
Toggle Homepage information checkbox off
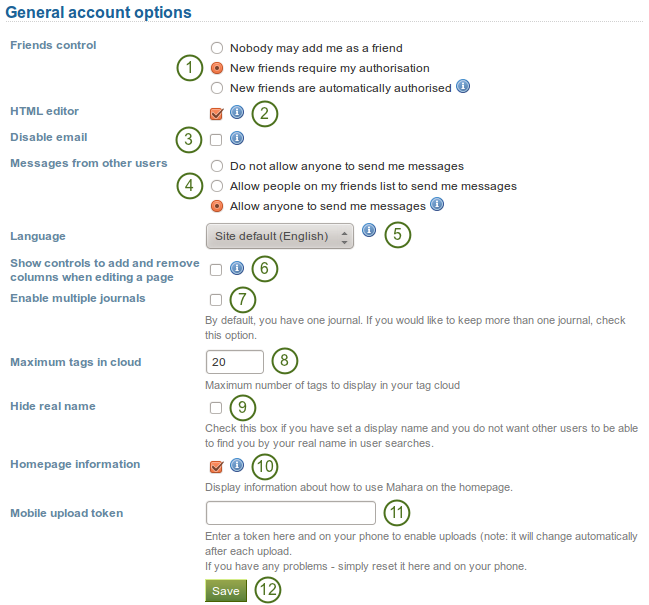coord(216,466)
